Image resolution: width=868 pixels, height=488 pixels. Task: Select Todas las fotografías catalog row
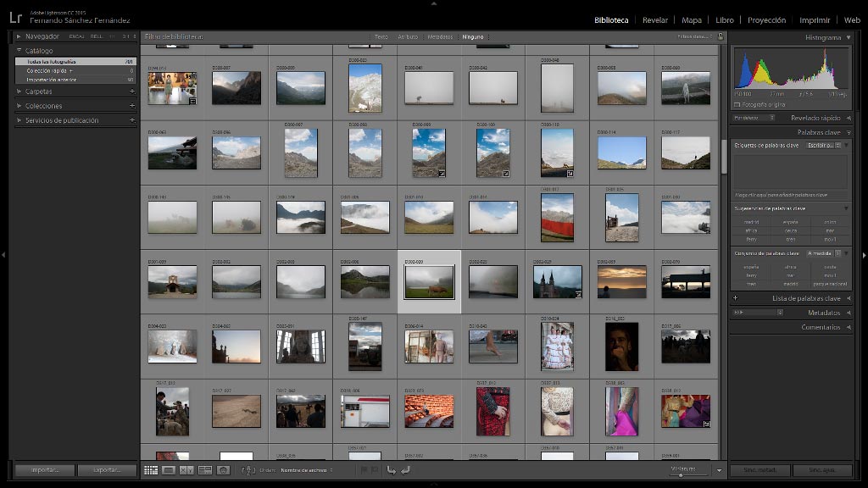[x=75, y=62]
